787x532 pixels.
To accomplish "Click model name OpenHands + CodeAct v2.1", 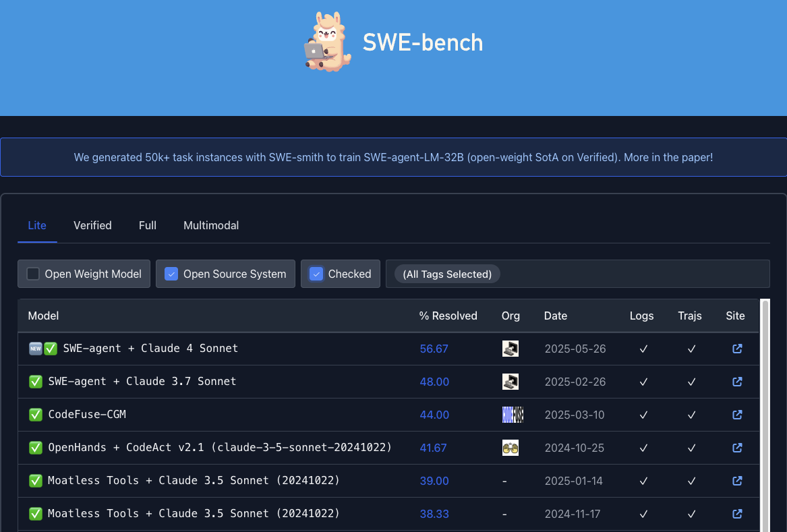I will pyautogui.click(x=219, y=448).
